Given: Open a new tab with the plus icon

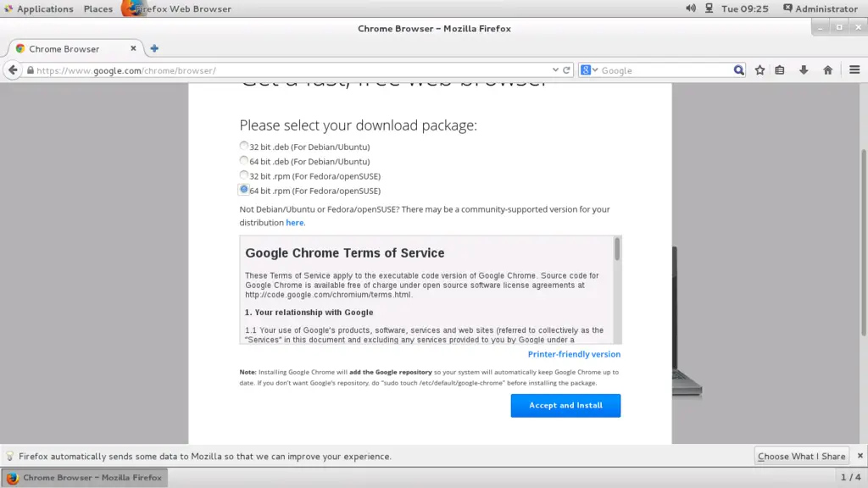Looking at the screenshot, I should coord(154,48).
